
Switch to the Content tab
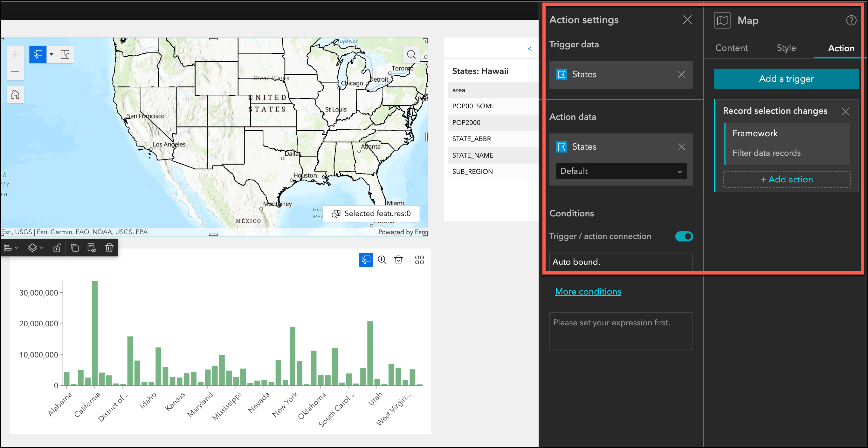tap(732, 48)
